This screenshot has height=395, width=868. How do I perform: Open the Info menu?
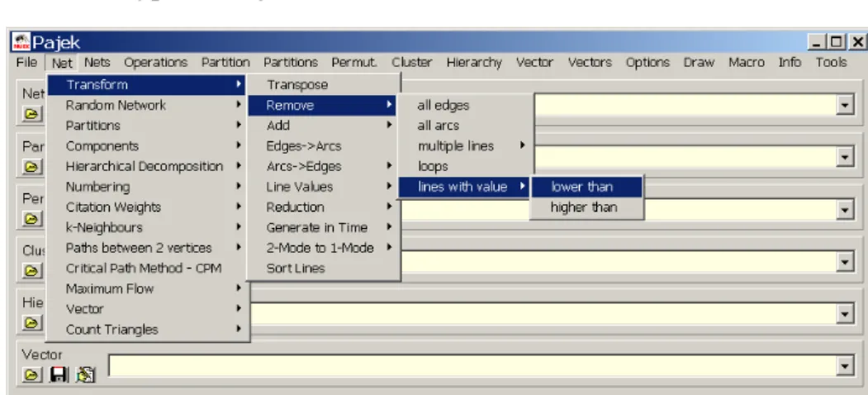790,63
